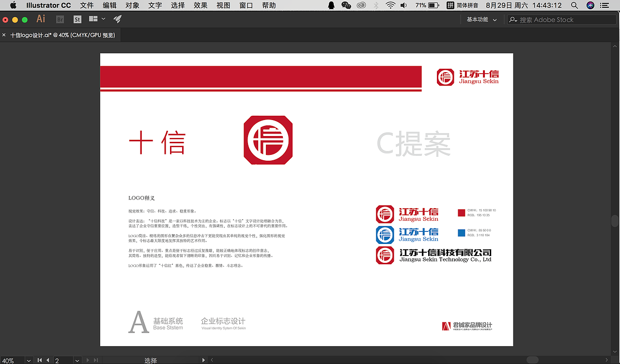Open the notification bell icon
Image resolution: width=620 pixels, height=364 pixels.
coord(331,5)
